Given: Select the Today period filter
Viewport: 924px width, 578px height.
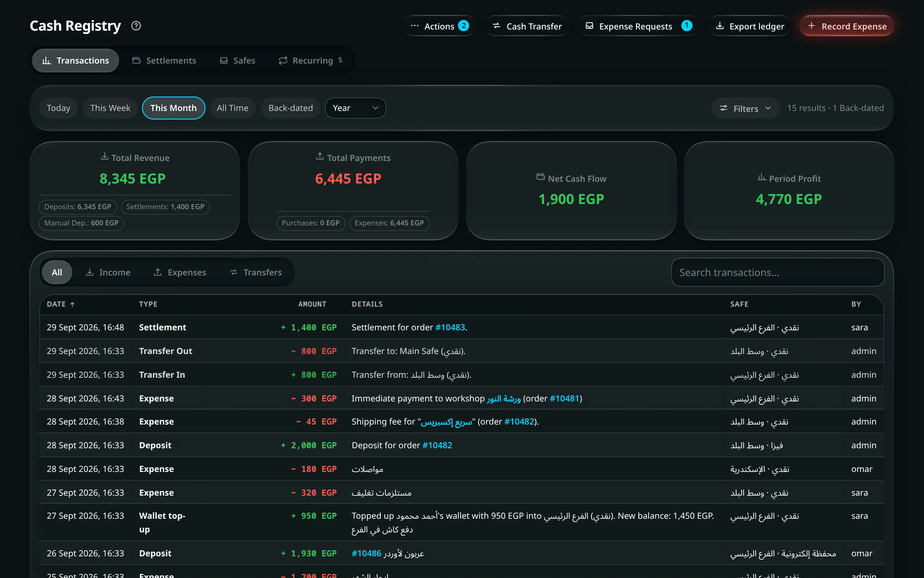Looking at the screenshot, I should (x=58, y=108).
